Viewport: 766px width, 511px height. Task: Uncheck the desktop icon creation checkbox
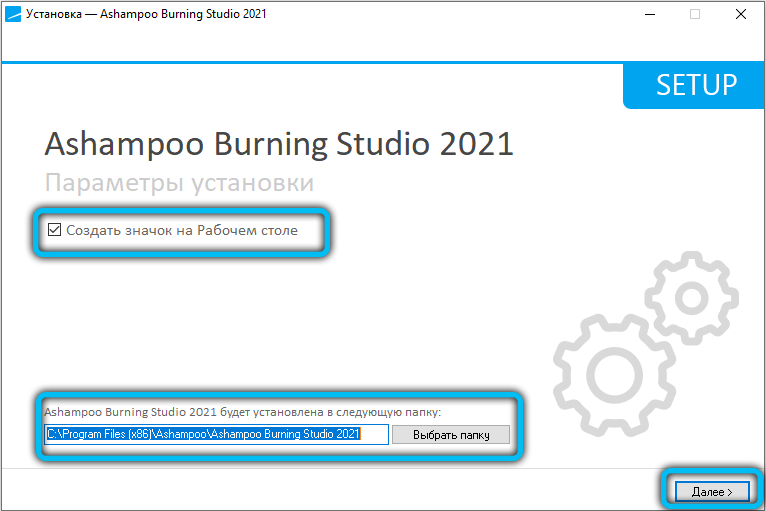pos(54,230)
